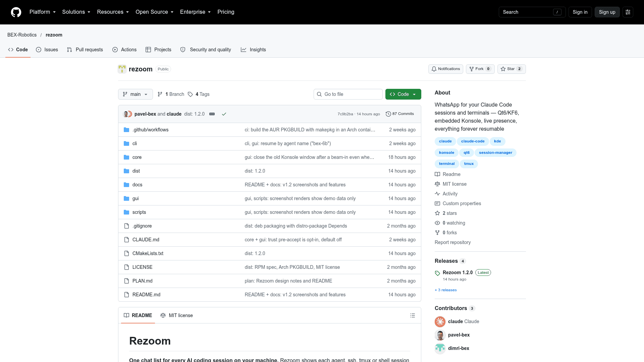Click the commit status checkmark icon
This screenshot has height=362, width=644.
pyautogui.click(x=224, y=114)
